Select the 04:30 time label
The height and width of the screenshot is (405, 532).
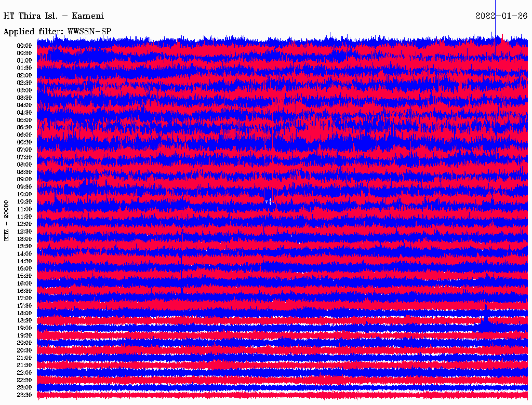coord(24,113)
